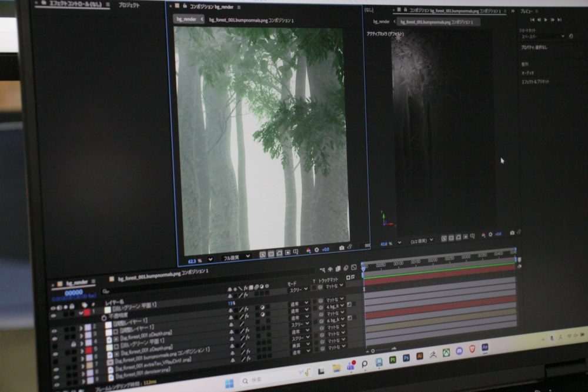Click the bg_render breadcrumb button in viewer
Screen dimensions: 588x392
tap(187, 19)
